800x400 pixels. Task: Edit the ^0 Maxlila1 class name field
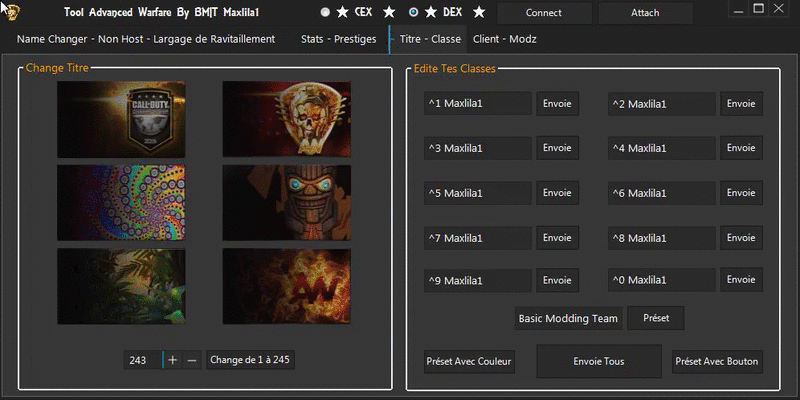tap(662, 280)
